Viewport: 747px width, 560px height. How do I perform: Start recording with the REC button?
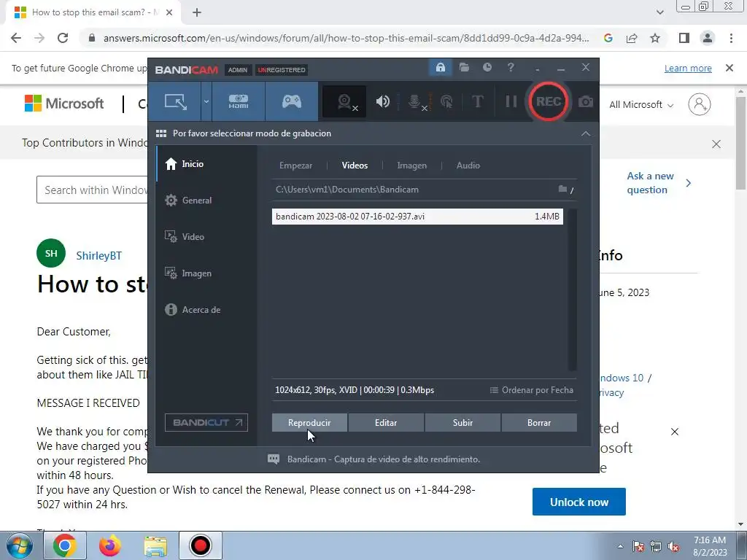click(549, 101)
